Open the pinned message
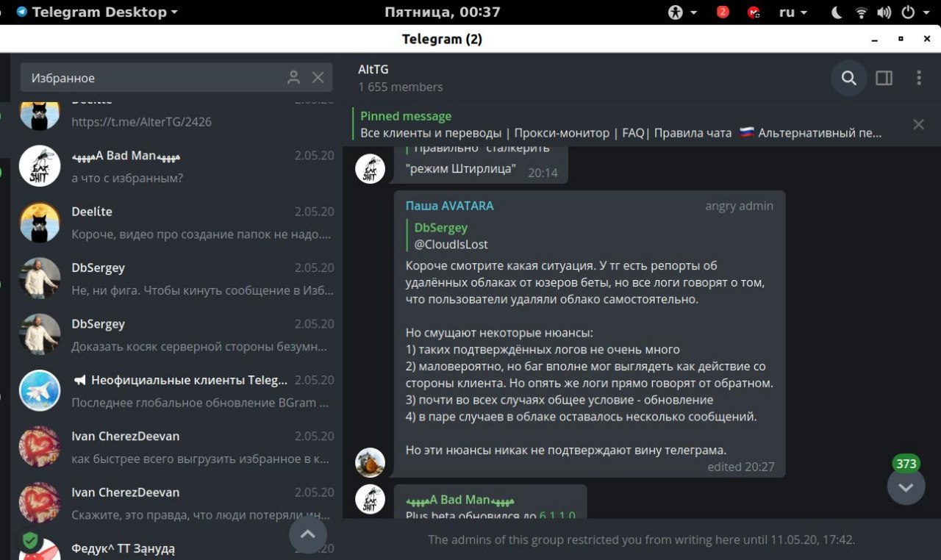 pyautogui.click(x=621, y=124)
